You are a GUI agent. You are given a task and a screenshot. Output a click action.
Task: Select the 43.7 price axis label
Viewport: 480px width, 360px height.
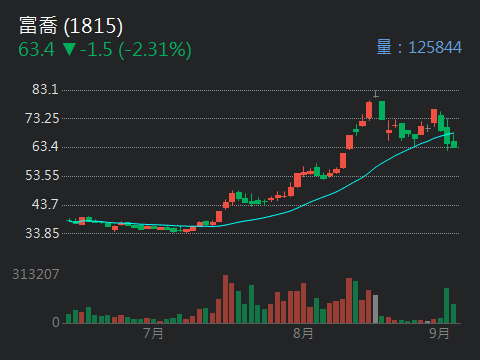(x=45, y=204)
